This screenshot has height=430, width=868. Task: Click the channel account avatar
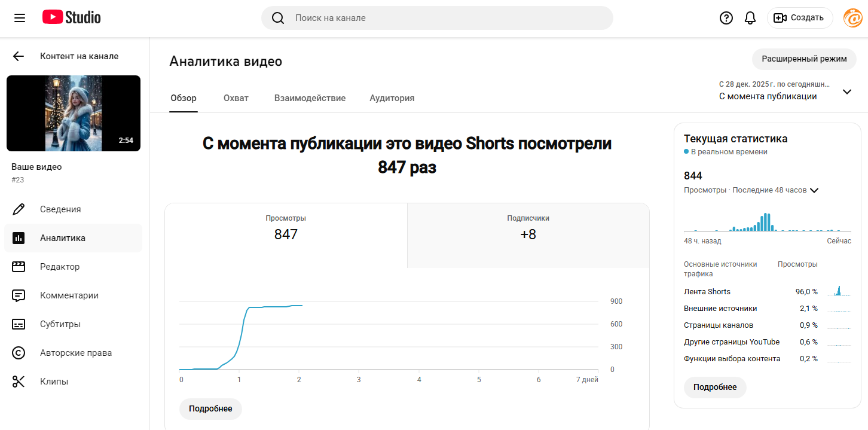tap(852, 18)
